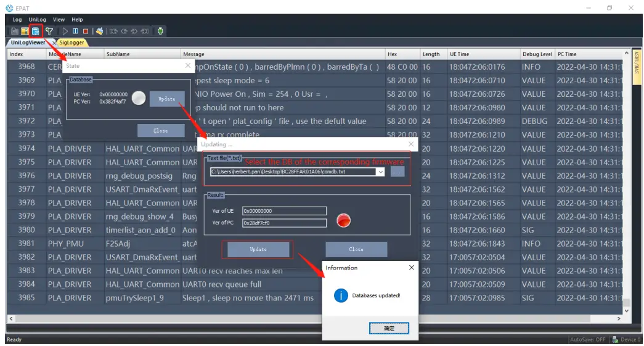This screenshot has height=346, width=644.
Task: Close the UniLogViewer tab
Action: tap(54, 43)
